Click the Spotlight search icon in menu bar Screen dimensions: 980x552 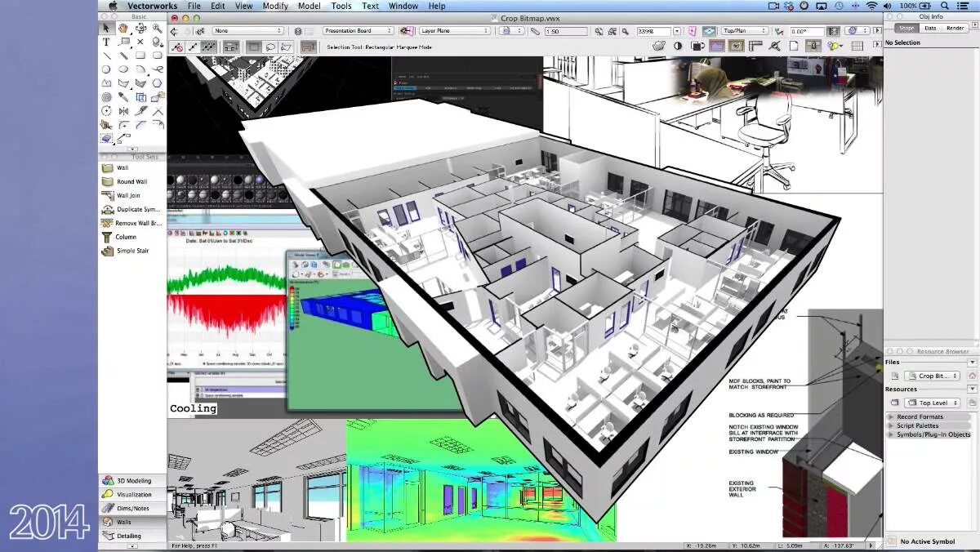coord(944,6)
